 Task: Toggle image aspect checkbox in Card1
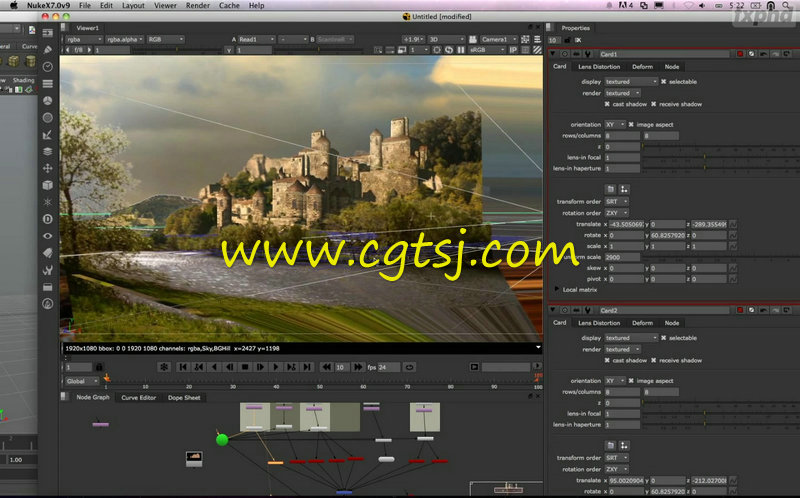[x=631, y=124]
